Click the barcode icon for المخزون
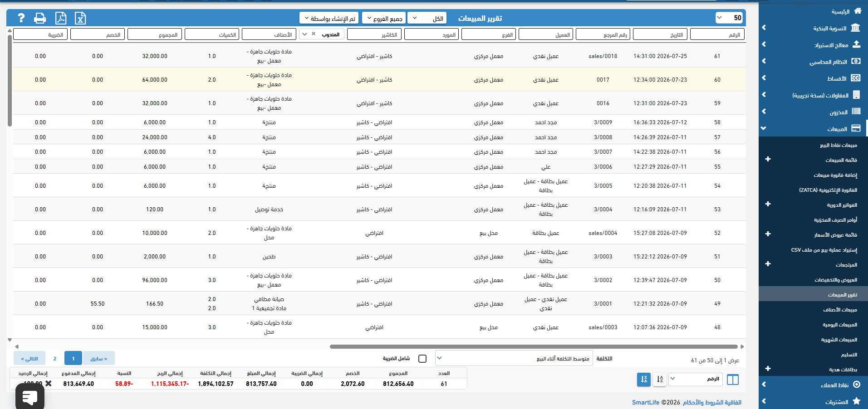Image resolution: width=868 pixels, height=409 pixels. coord(856,112)
